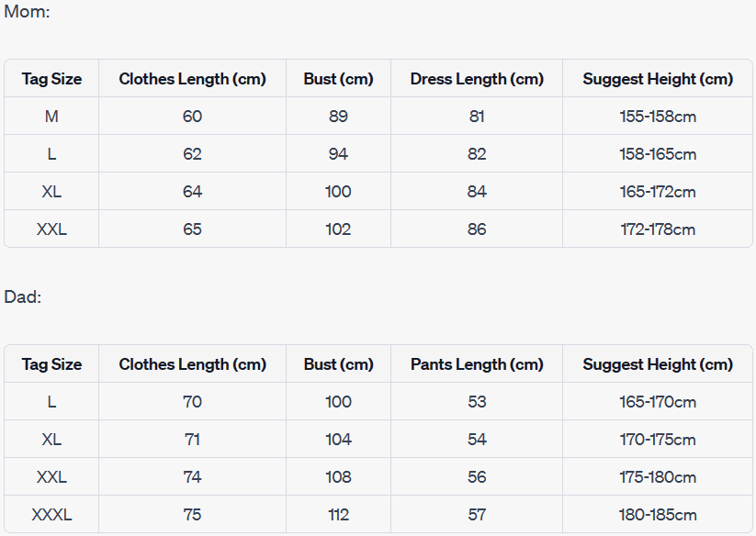Screen dimensions: 756x536
Task: Click bust value 89 in Mom table
Action: 338,117
